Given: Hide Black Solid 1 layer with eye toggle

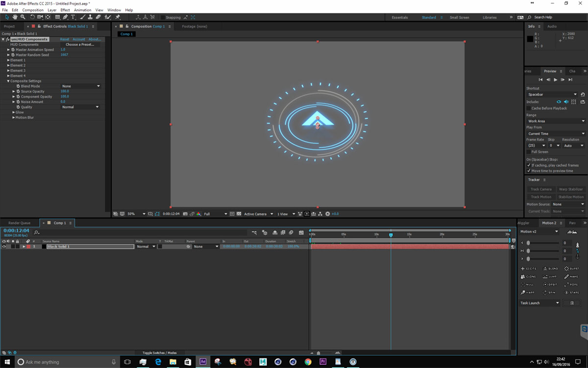Looking at the screenshot, I should [x=4, y=247].
